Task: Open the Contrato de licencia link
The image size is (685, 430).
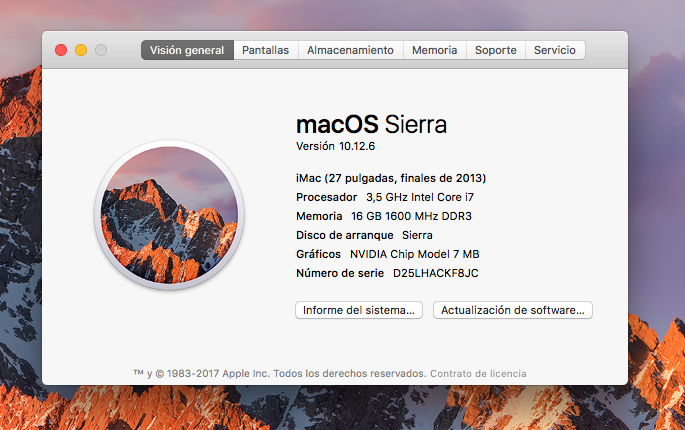Action: [478, 374]
